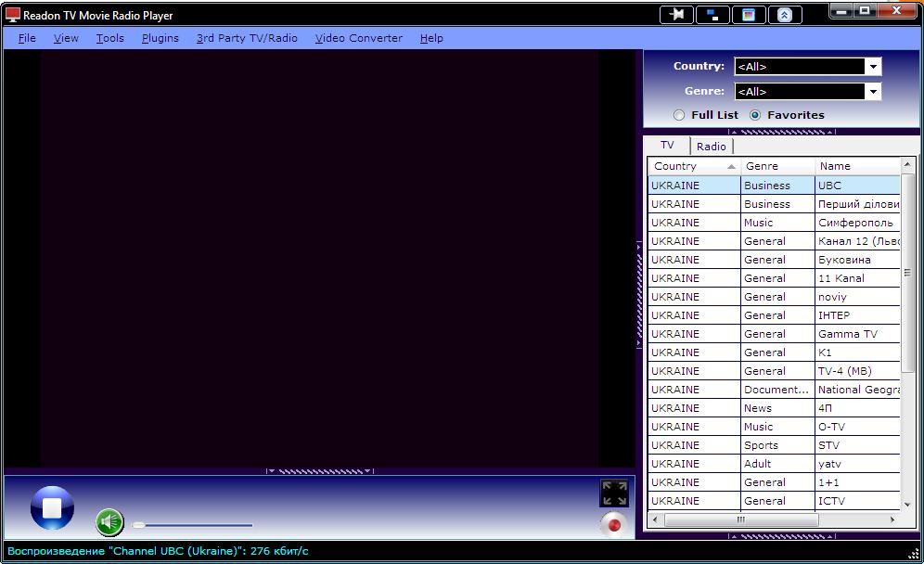Image resolution: width=924 pixels, height=564 pixels.
Task: Select the K1 channel
Action: 775,352
